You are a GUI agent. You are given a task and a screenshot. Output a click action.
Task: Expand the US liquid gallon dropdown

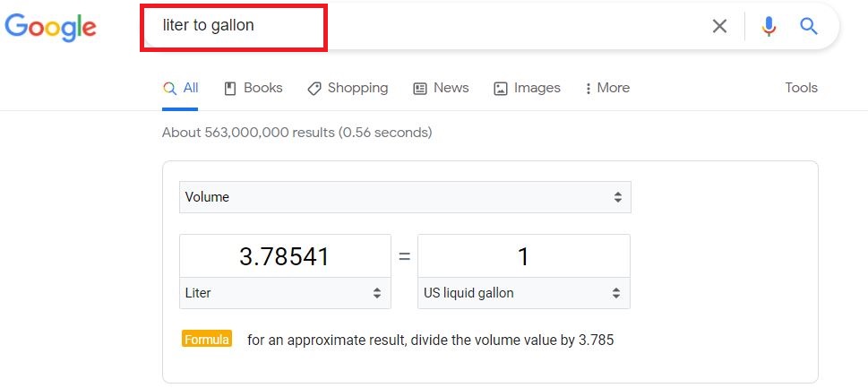[x=524, y=293]
